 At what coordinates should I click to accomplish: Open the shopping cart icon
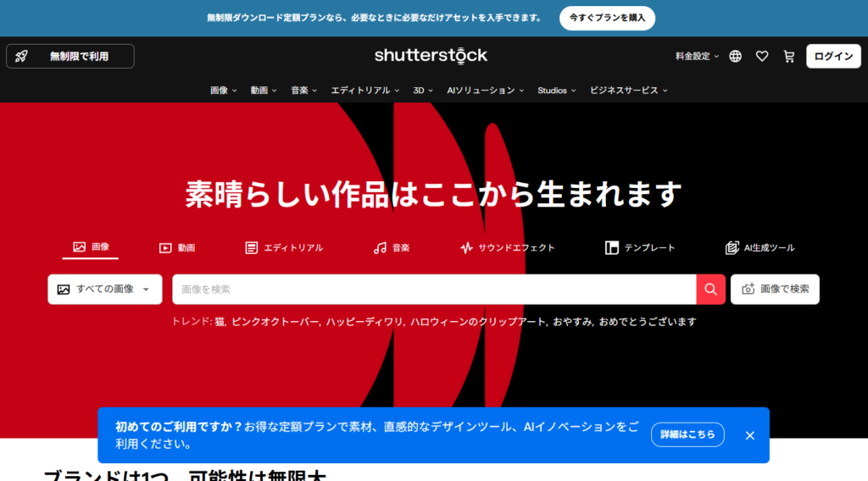(789, 56)
